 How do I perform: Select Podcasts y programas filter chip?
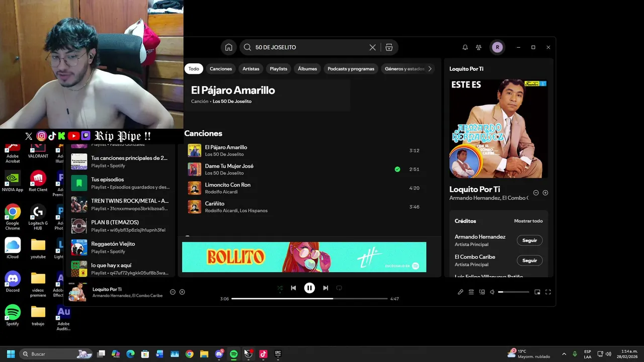tap(351, 69)
